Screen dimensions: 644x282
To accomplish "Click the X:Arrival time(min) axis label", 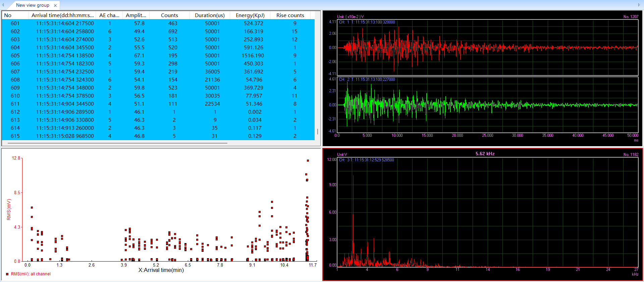I will pos(161,270).
